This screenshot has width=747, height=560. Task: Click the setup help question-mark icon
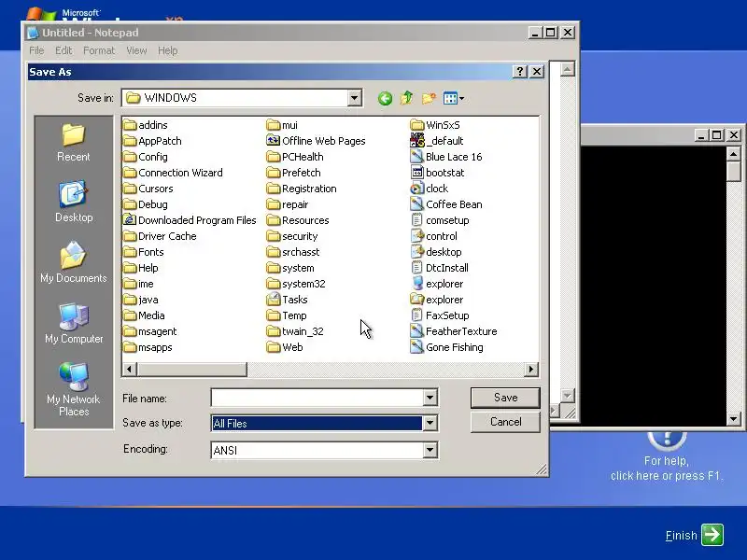[667, 439]
